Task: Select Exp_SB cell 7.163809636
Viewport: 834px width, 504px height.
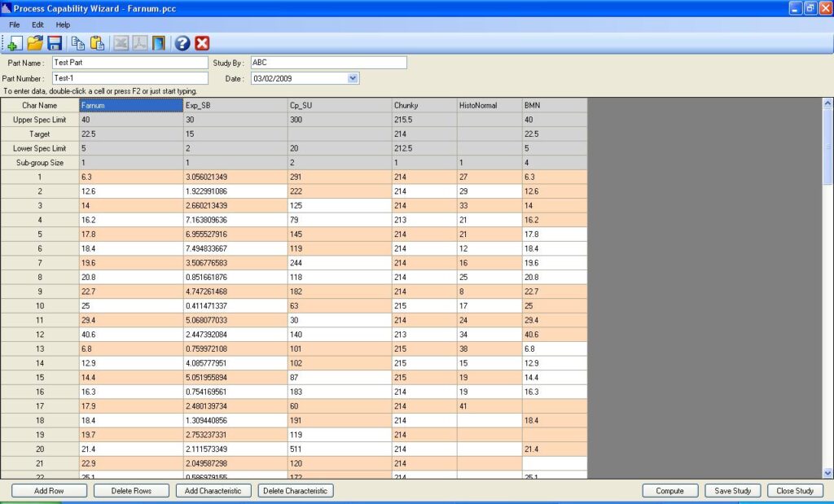Action: (235, 220)
